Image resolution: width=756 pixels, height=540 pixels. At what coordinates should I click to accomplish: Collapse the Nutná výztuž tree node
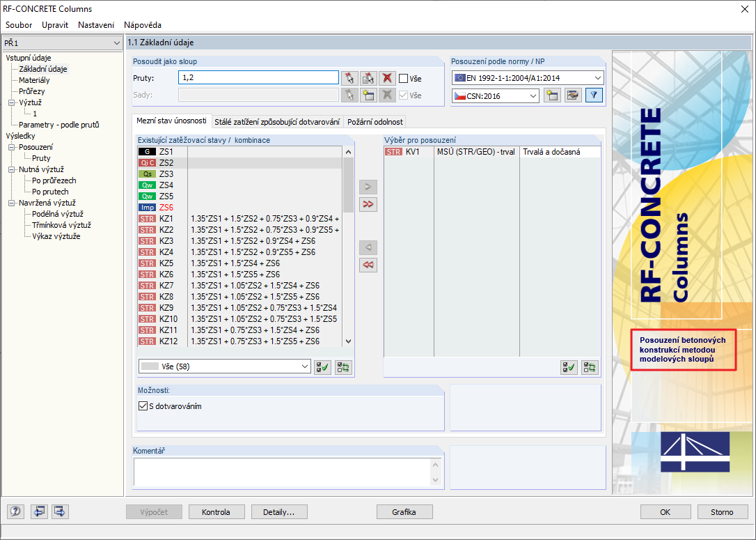12,169
